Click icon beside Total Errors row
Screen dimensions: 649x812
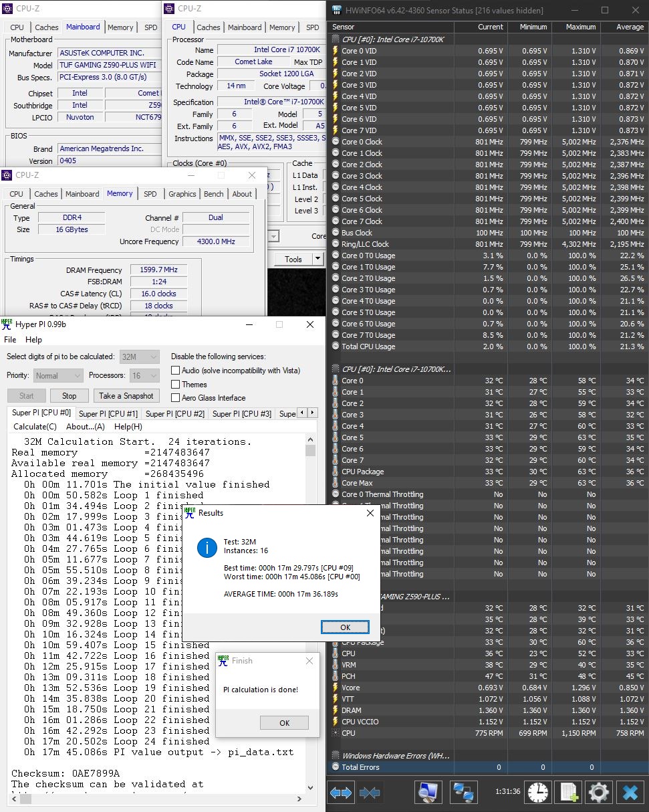click(336, 767)
